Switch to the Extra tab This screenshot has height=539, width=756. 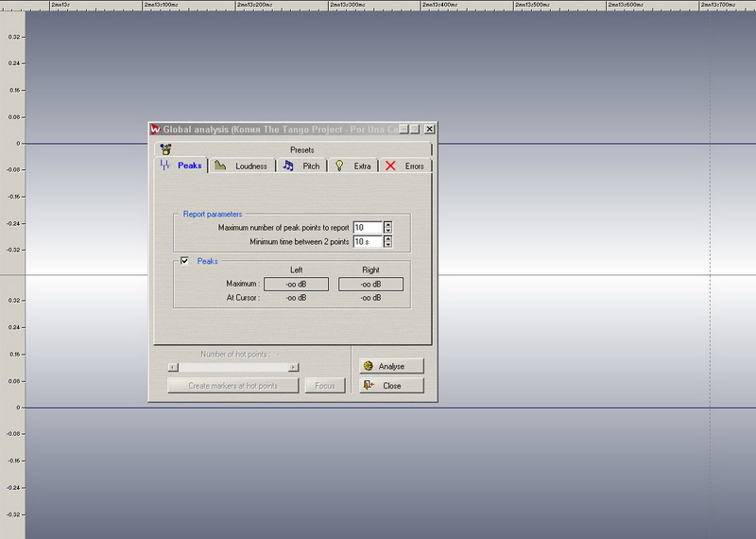coord(353,166)
